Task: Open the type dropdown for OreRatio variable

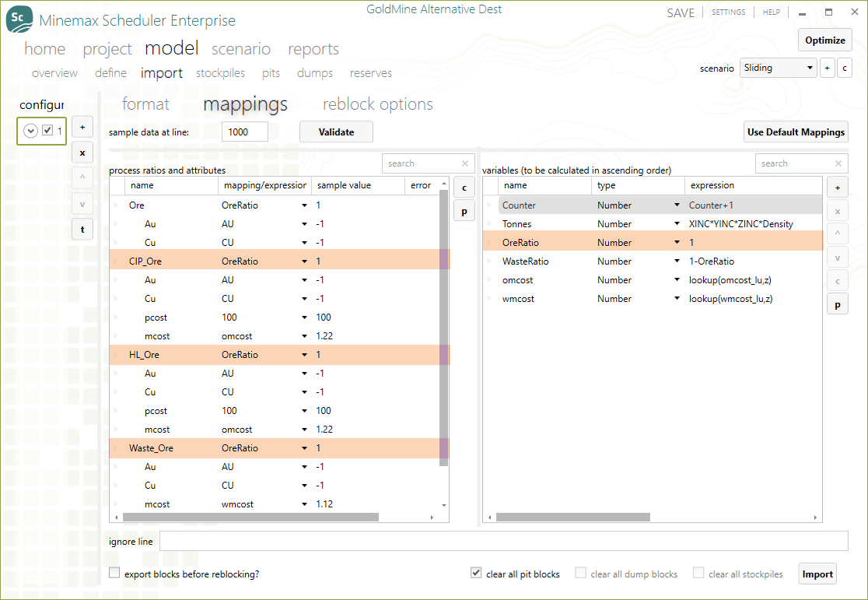Action: pos(677,242)
